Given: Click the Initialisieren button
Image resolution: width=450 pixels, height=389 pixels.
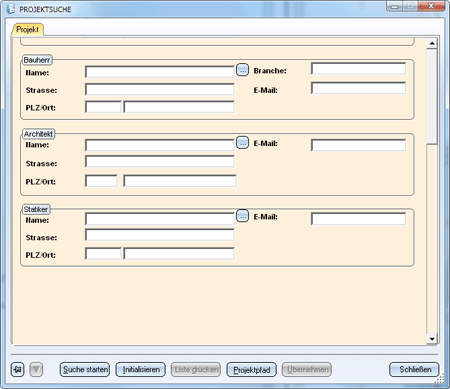Looking at the screenshot, I should (141, 369).
